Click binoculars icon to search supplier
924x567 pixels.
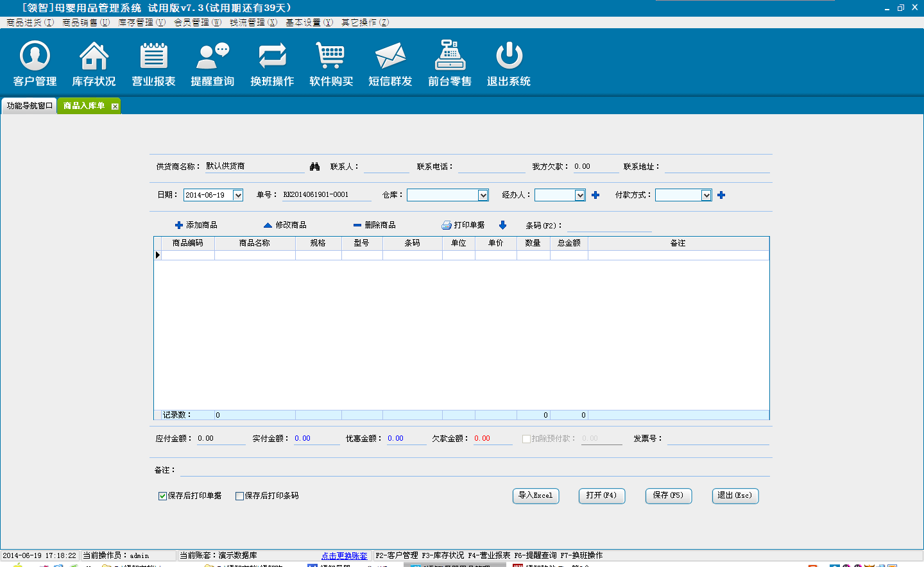point(314,167)
